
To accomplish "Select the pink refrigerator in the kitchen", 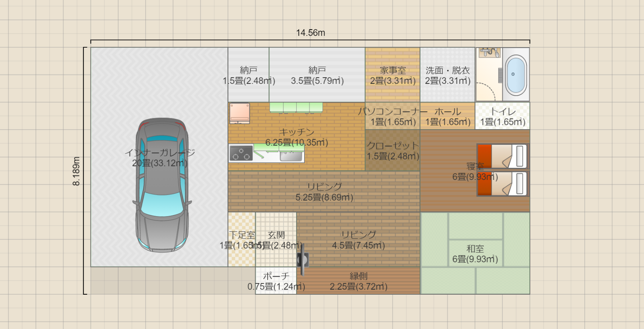I will [x=239, y=113].
